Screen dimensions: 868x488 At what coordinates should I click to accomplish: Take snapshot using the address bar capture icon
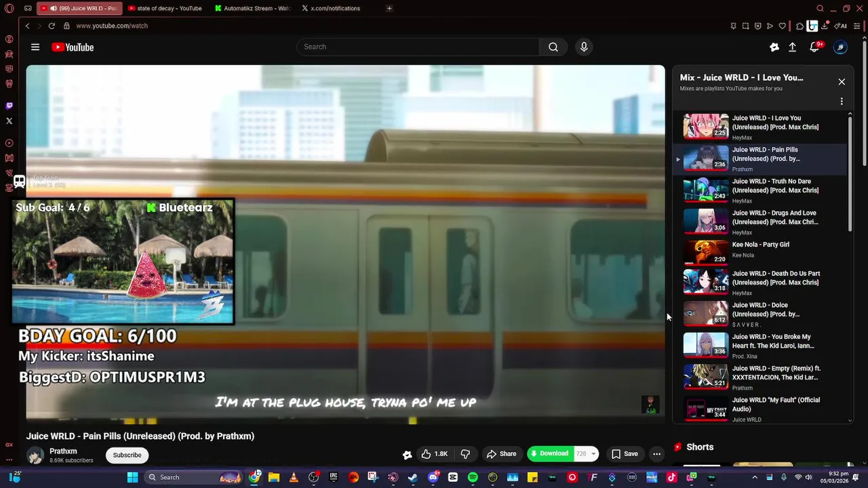click(745, 26)
